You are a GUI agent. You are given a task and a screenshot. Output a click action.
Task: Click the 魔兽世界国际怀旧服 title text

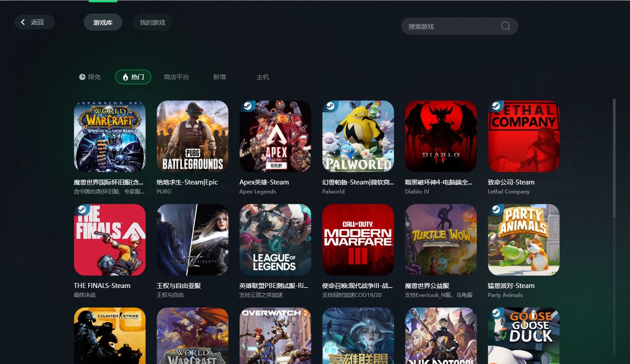(109, 182)
